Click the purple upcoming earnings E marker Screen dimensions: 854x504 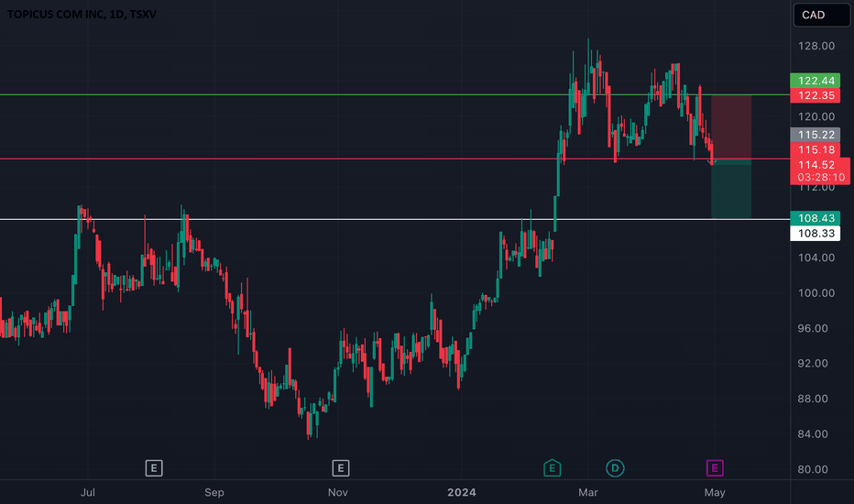coord(715,467)
